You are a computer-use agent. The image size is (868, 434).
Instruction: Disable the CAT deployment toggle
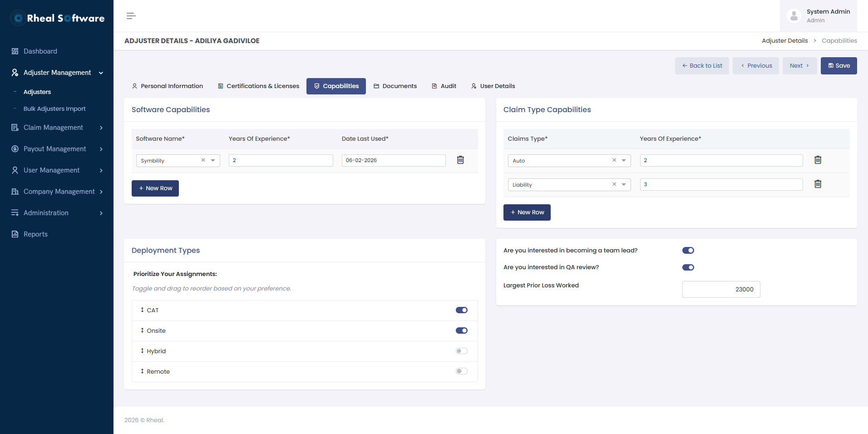coord(462,310)
